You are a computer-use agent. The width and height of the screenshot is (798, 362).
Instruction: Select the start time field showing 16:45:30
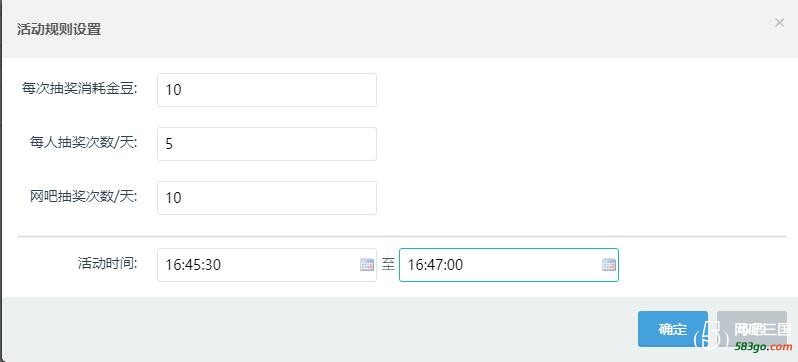click(x=267, y=265)
